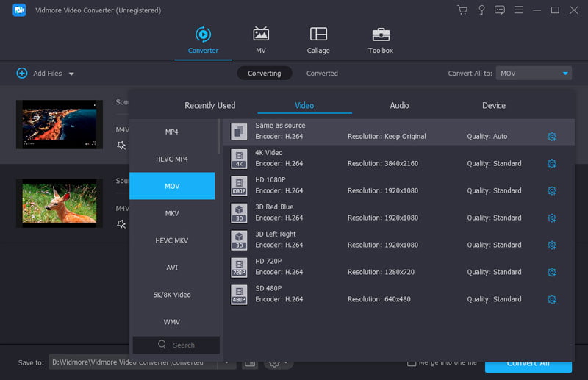Select HEVC MKV format in sidebar
588x380 pixels.
coord(172,240)
